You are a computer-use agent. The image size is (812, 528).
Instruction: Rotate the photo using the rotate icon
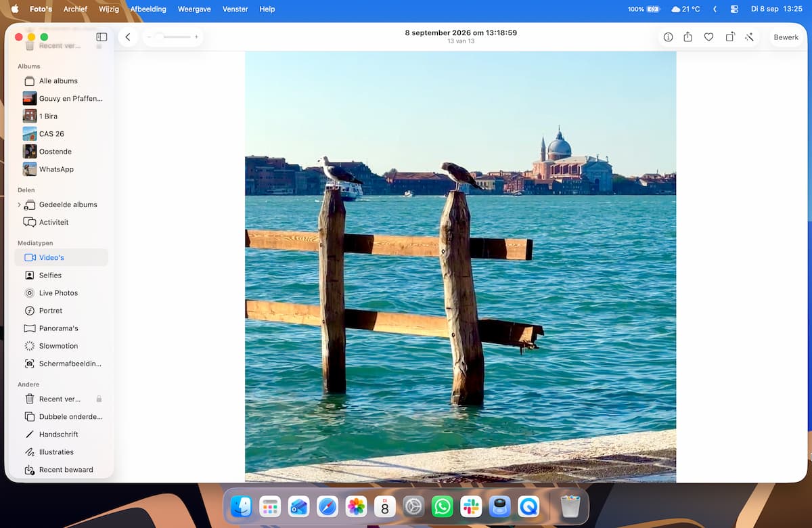[729, 37]
